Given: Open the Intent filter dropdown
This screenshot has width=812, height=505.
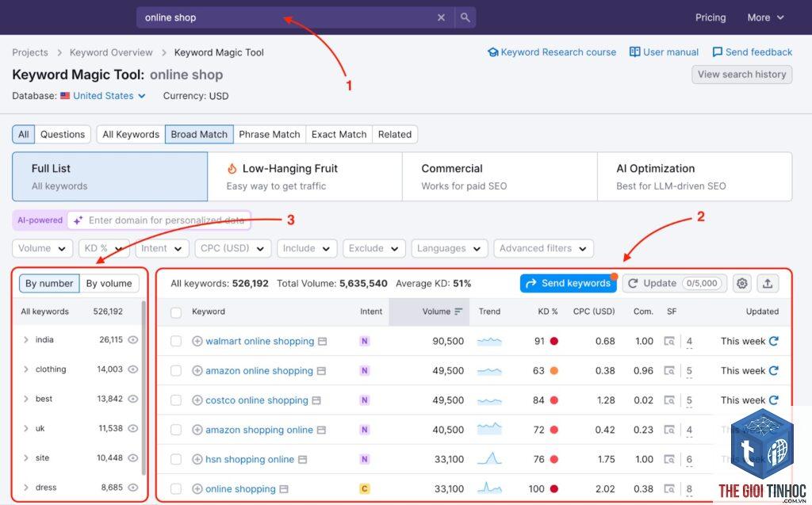Looking at the screenshot, I should click(162, 249).
